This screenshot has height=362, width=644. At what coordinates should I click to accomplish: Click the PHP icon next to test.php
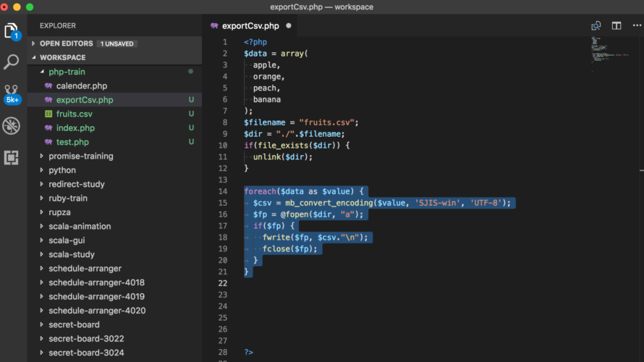pyautogui.click(x=48, y=142)
